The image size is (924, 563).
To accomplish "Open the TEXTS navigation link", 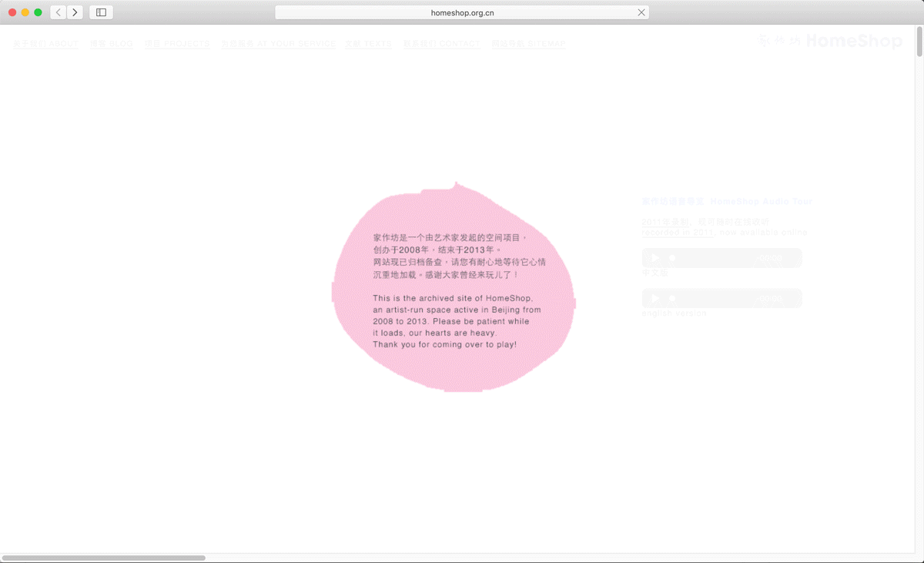I will click(369, 44).
